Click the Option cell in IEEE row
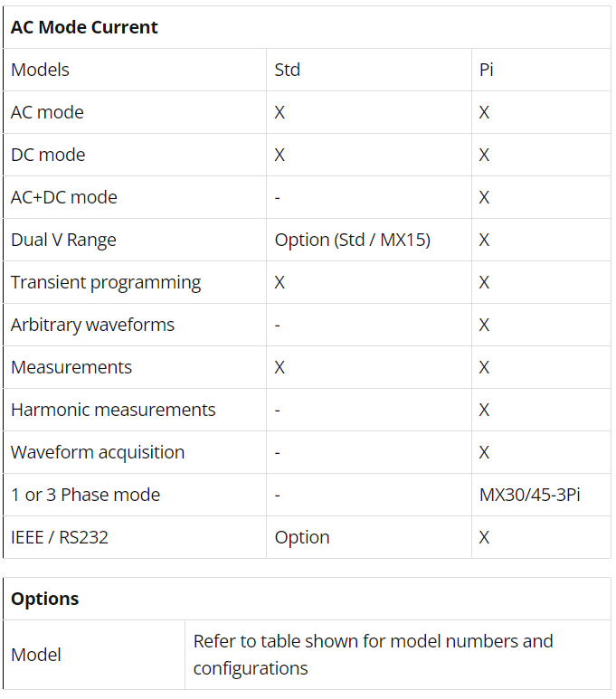Screen dimensions: 616x699 point(302,538)
